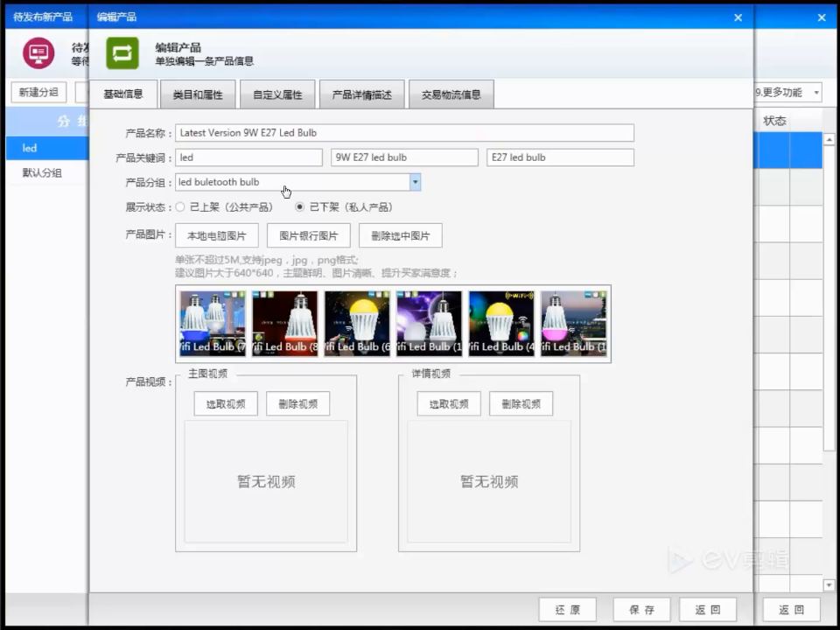This screenshot has width=840, height=630.
Task: Switch to the 基础信息 tab
Action: pyautogui.click(x=123, y=94)
